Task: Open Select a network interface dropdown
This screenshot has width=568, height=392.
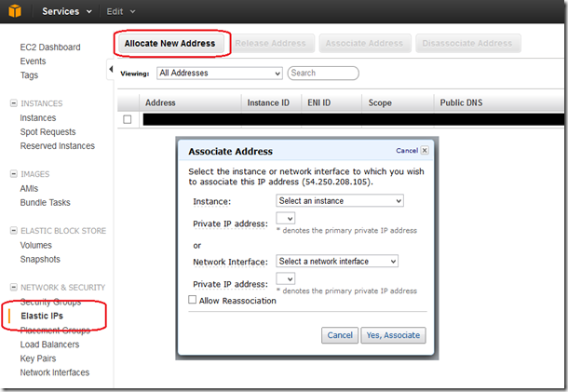Action: click(337, 262)
